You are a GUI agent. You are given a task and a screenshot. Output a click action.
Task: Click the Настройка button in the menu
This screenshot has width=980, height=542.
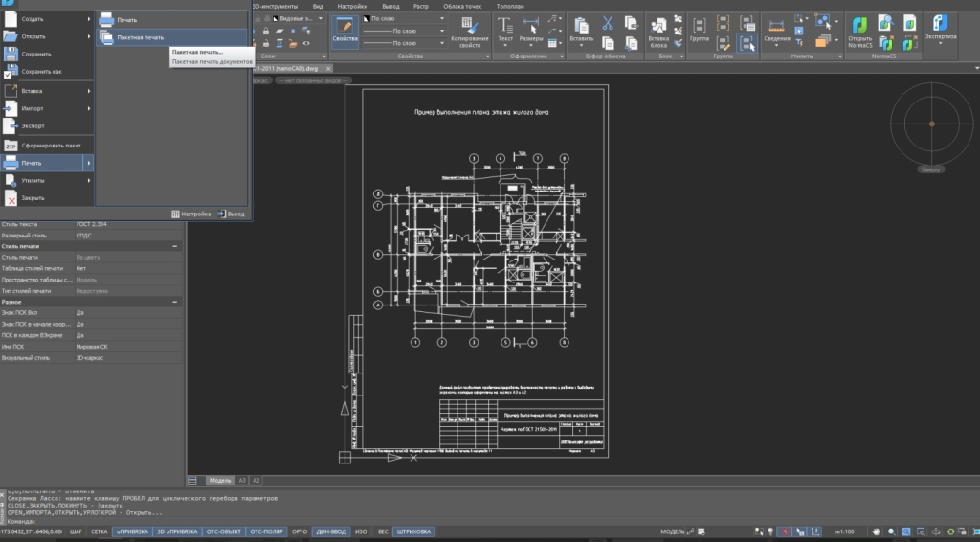tap(190, 214)
